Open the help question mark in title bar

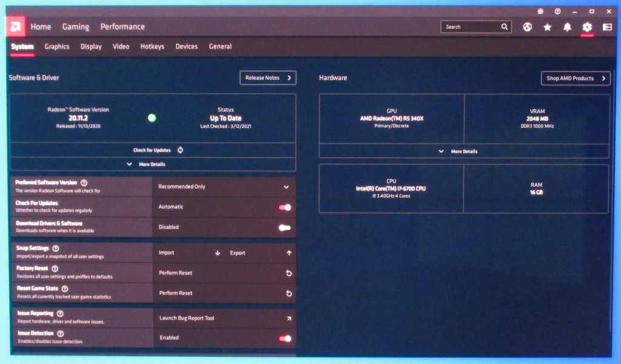558,12
